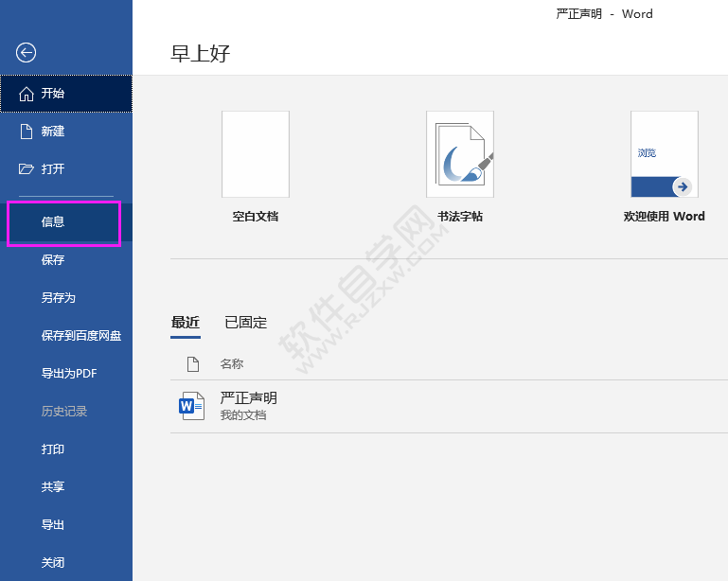Click the 书法字帖 label
This screenshot has width=728, height=581.
pyautogui.click(x=460, y=217)
